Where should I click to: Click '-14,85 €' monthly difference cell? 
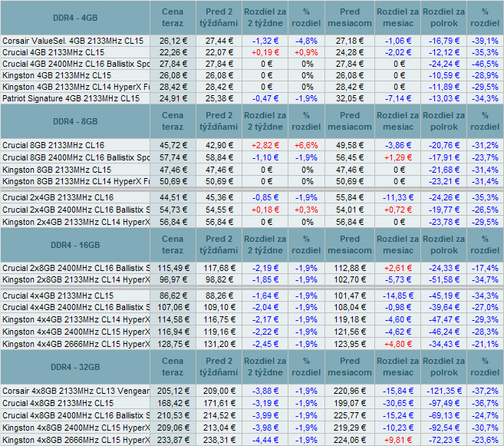click(x=398, y=296)
